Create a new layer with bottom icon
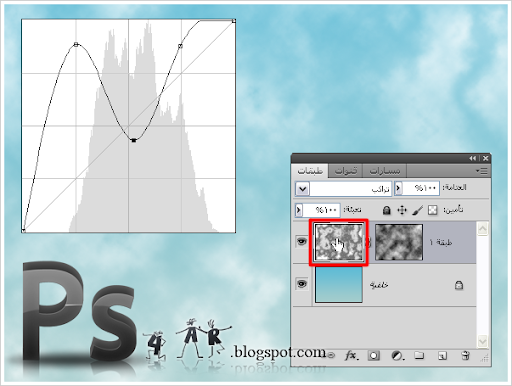This screenshot has width=512, height=386. point(442,356)
